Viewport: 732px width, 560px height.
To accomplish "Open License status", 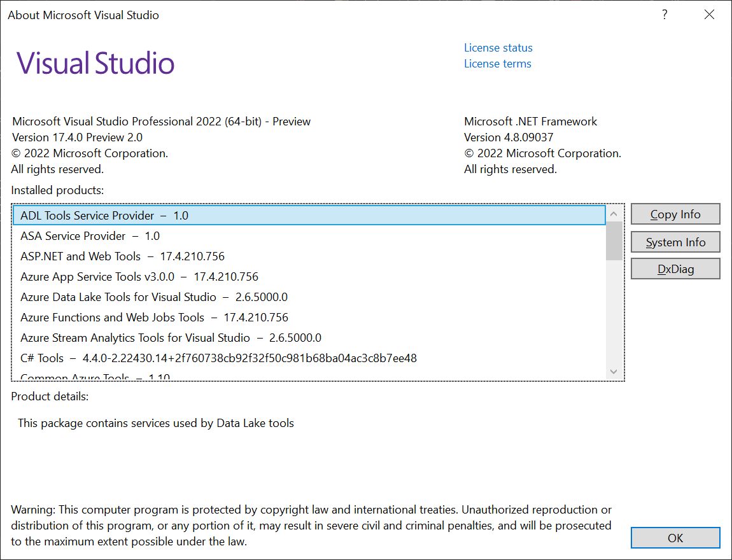I will [x=498, y=47].
